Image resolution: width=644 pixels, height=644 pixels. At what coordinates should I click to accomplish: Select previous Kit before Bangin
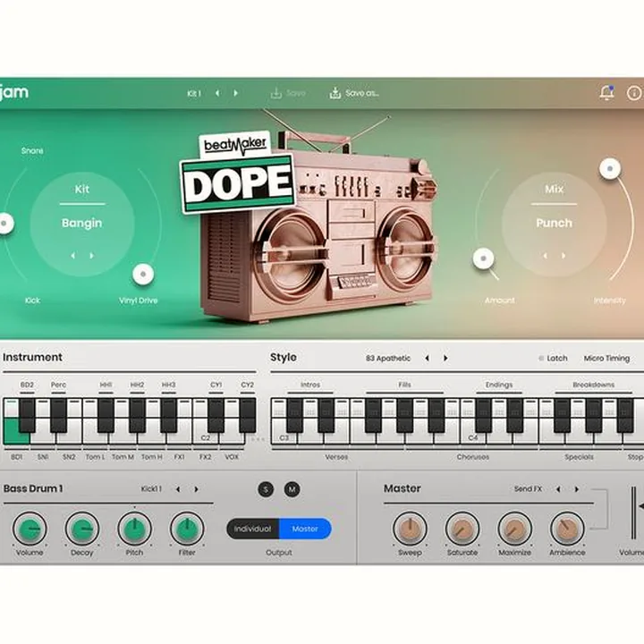73,256
